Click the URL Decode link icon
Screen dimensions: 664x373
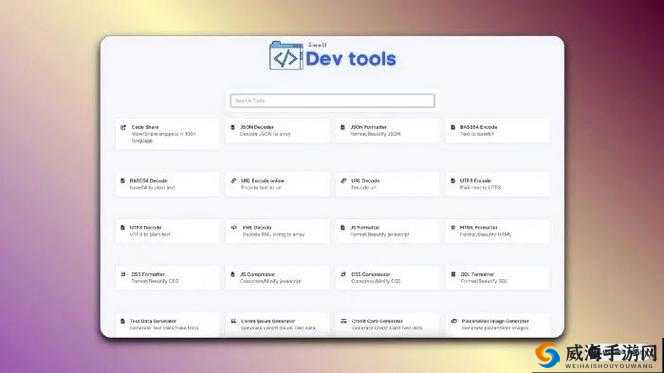[343, 181]
